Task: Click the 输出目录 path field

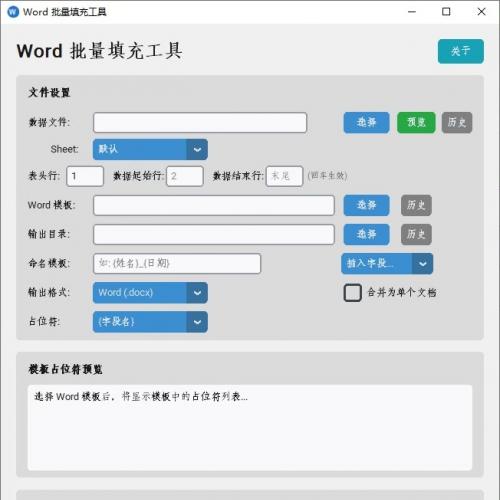Action: point(214,234)
